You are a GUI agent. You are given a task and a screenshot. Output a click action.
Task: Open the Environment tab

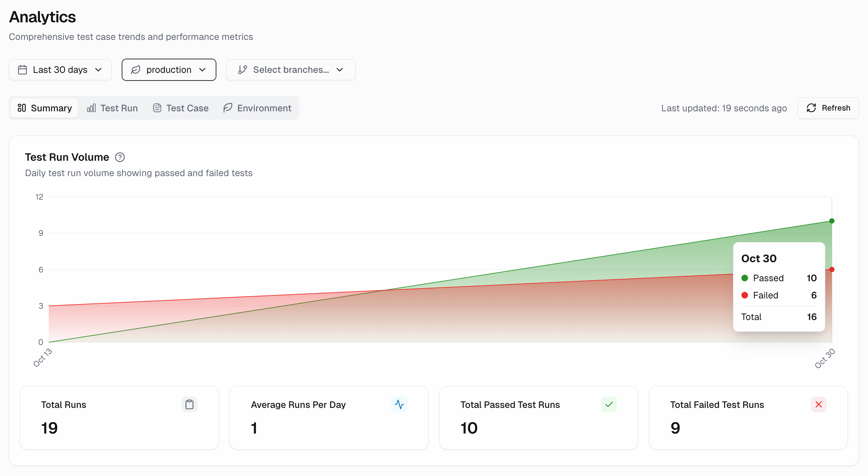[x=257, y=108]
